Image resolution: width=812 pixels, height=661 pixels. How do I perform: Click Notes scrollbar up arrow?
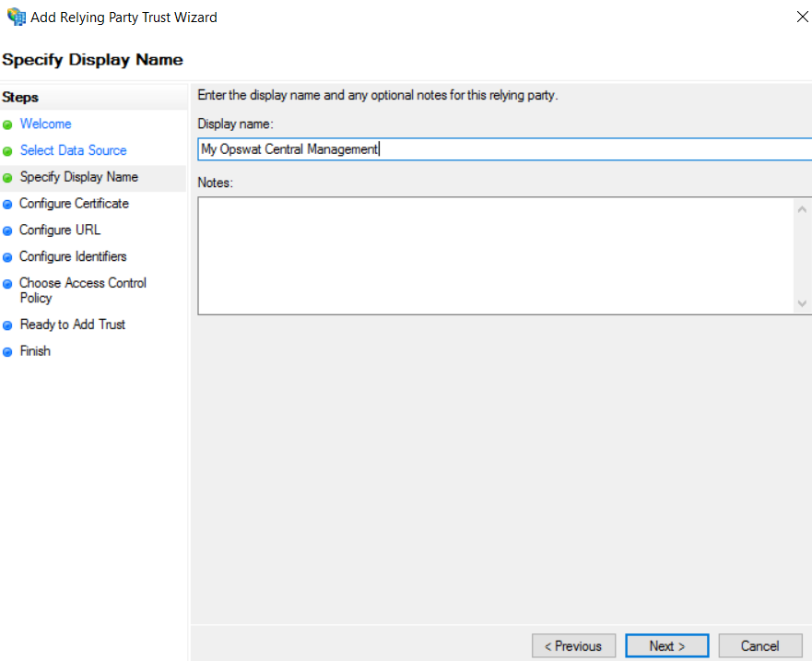802,209
